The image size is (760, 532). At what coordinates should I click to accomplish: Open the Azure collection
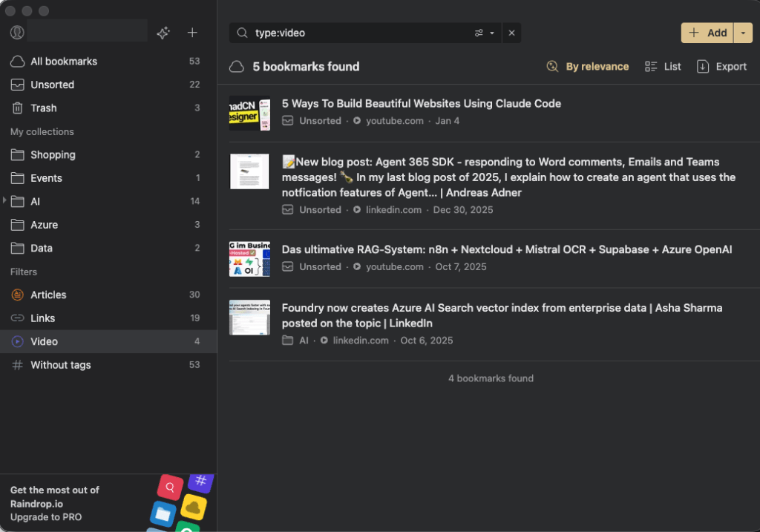(44, 225)
